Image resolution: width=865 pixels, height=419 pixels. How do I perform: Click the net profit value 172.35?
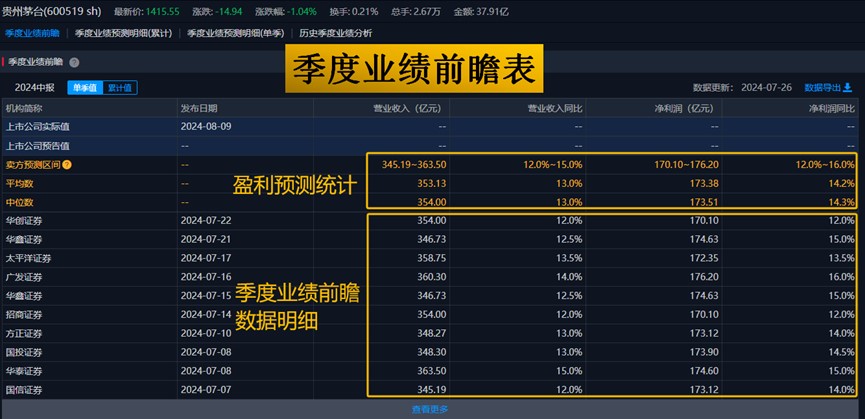(704, 258)
